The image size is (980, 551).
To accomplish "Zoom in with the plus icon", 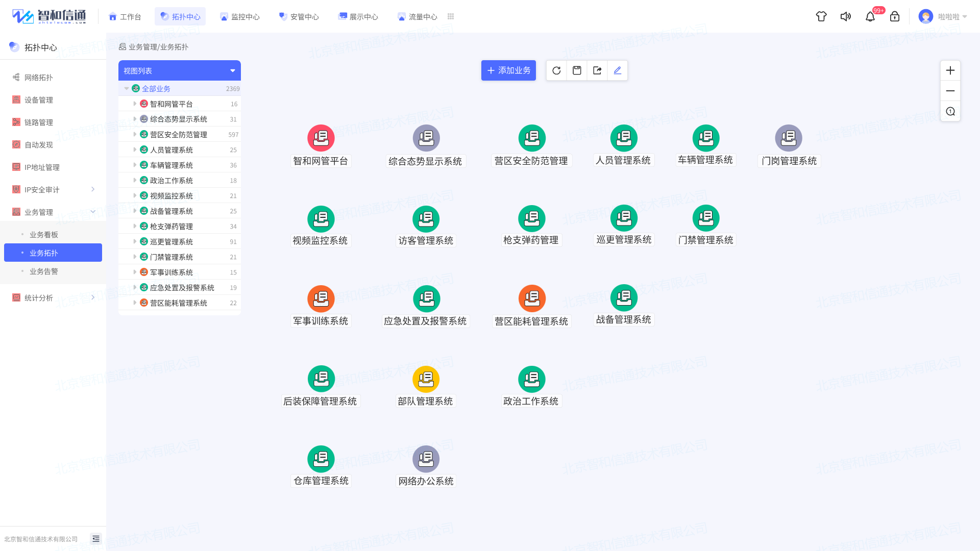I will [x=950, y=70].
